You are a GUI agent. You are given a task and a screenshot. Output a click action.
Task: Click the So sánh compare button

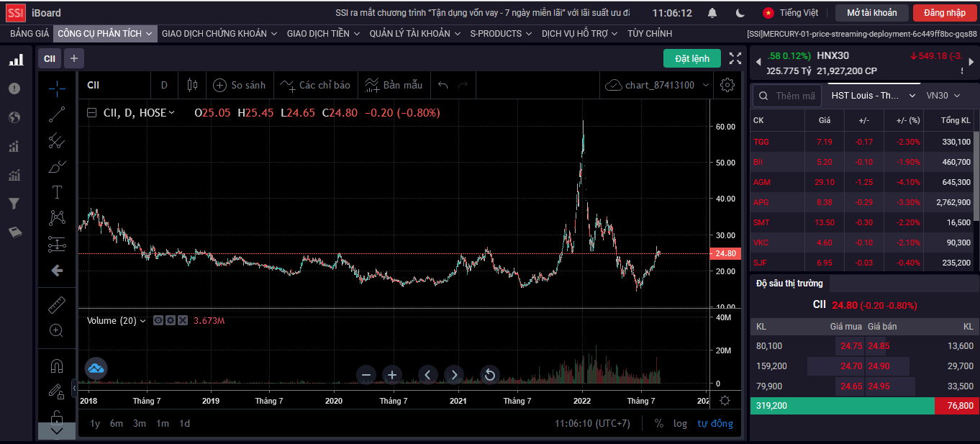(240, 85)
